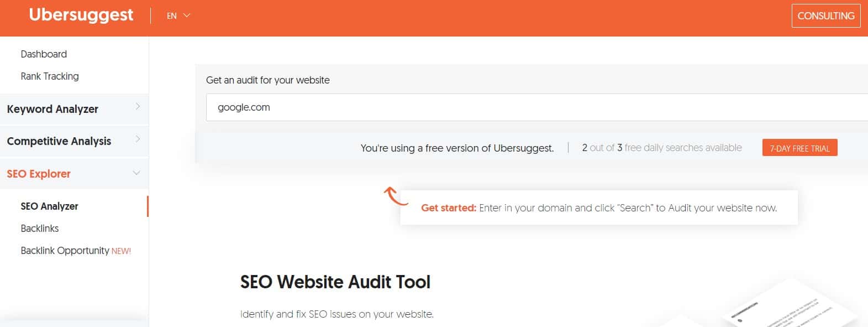The image size is (868, 327).
Task: Open Backlink Opportunity in the sidebar
Action: click(x=65, y=251)
